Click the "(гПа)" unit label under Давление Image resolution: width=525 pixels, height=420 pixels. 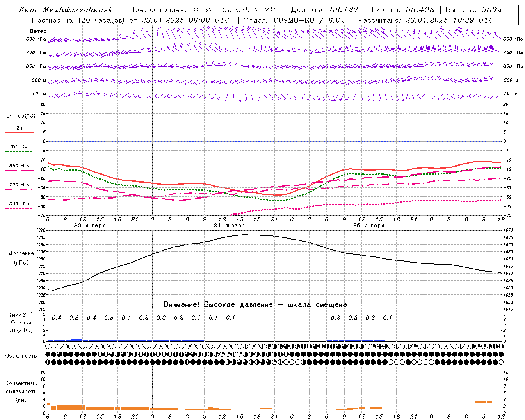pyautogui.click(x=21, y=263)
